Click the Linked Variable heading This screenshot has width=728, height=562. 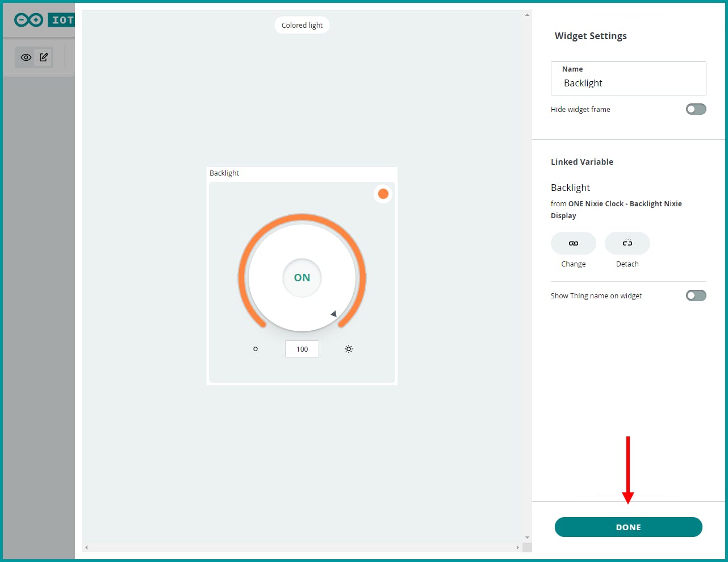tap(582, 162)
